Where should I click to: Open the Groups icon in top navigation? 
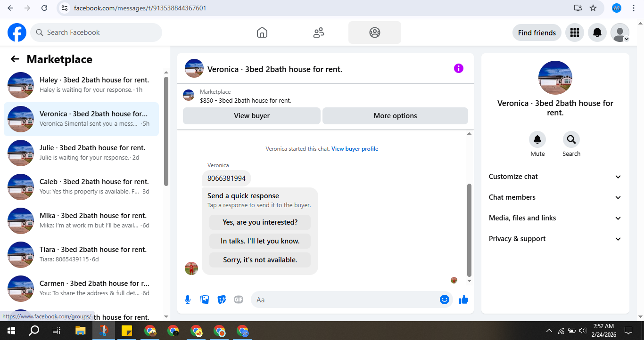point(375,32)
